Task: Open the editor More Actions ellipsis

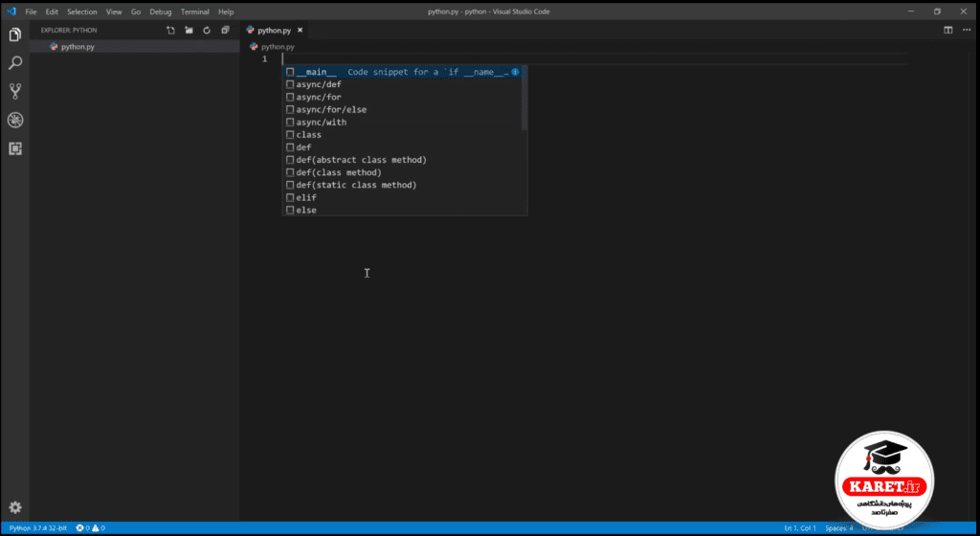Action: coord(967,30)
